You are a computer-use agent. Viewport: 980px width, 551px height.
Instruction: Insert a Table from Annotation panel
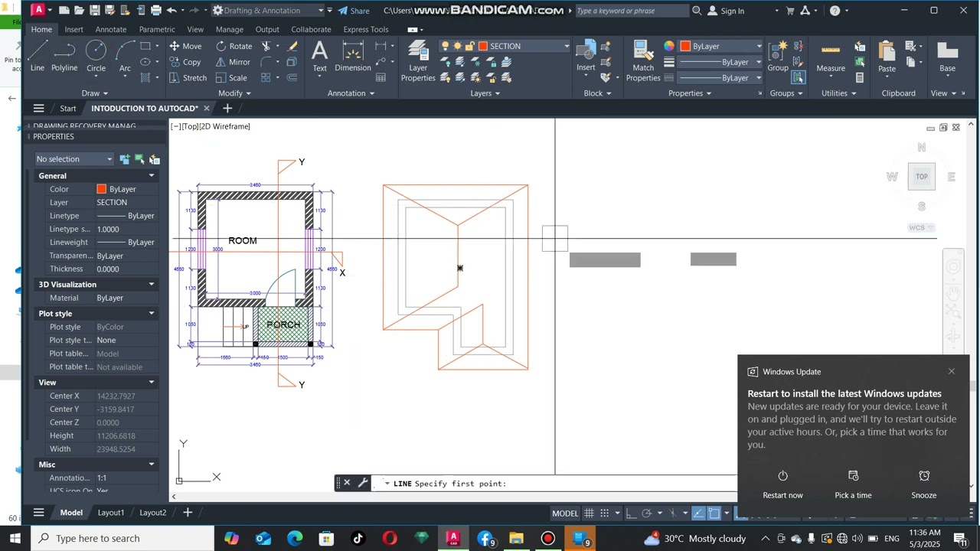point(381,77)
